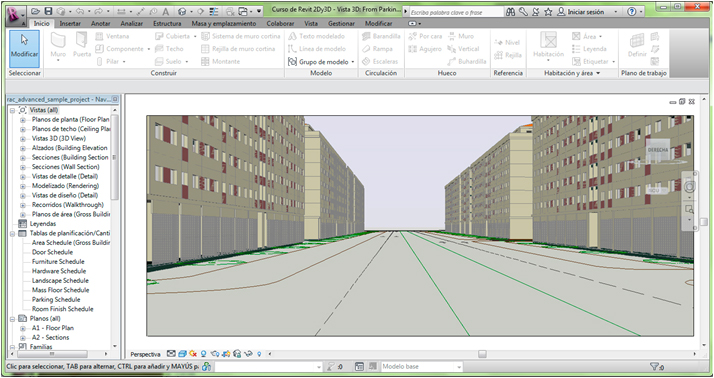Screen dimensions: 714x378
Task: Click the Communication Center satellite icon
Action: (536, 12)
